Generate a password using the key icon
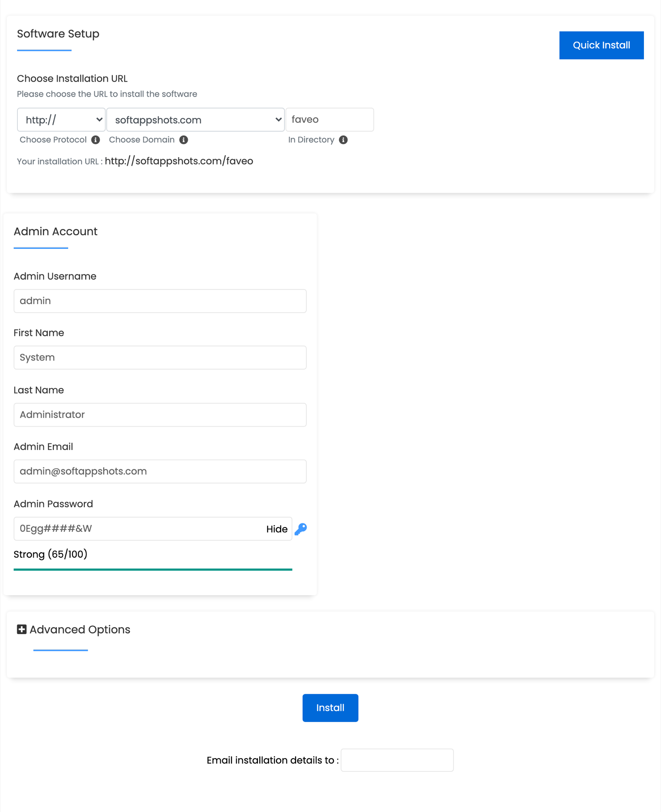This screenshot has width=661, height=812. [300, 529]
